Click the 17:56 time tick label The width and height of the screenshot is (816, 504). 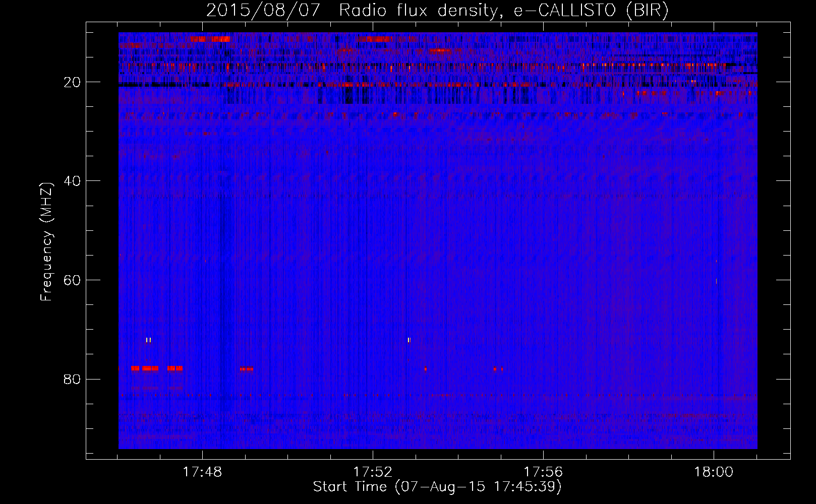(x=543, y=472)
